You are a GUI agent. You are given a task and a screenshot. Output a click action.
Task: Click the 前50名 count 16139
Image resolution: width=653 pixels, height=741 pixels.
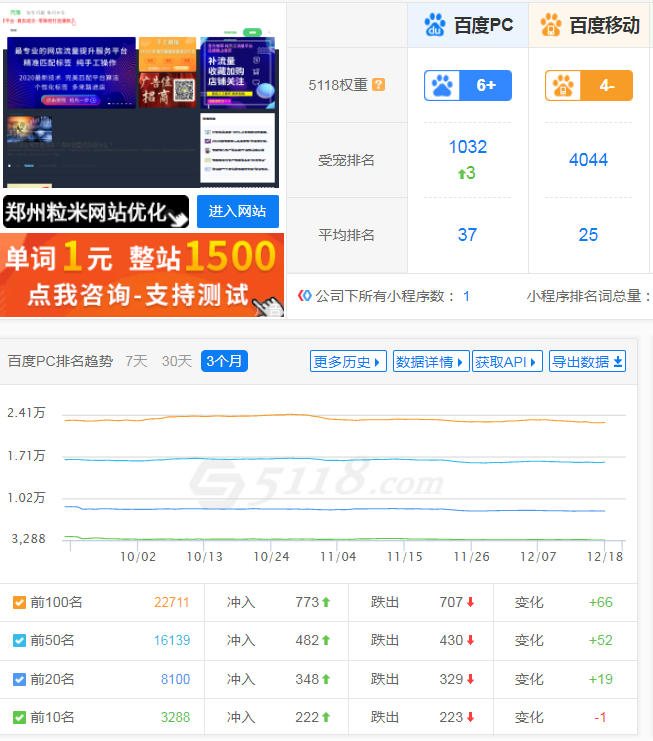(x=172, y=641)
